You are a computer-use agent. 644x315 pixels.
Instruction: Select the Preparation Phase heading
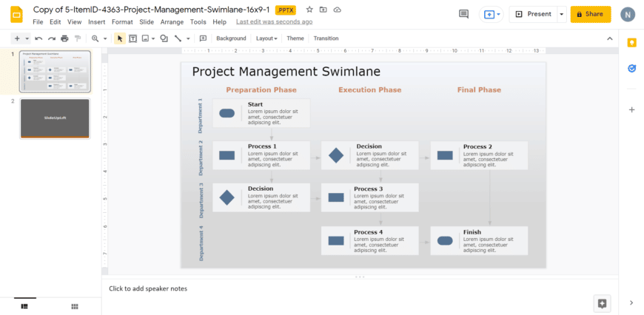pyautogui.click(x=261, y=89)
